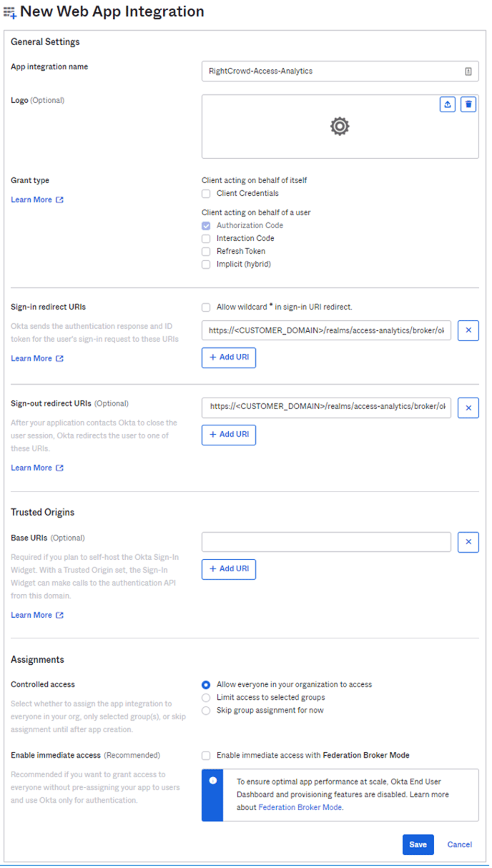Image resolution: width=492 pixels, height=868 pixels.
Task: Open the Federation Broker Mode link
Action: 300,807
